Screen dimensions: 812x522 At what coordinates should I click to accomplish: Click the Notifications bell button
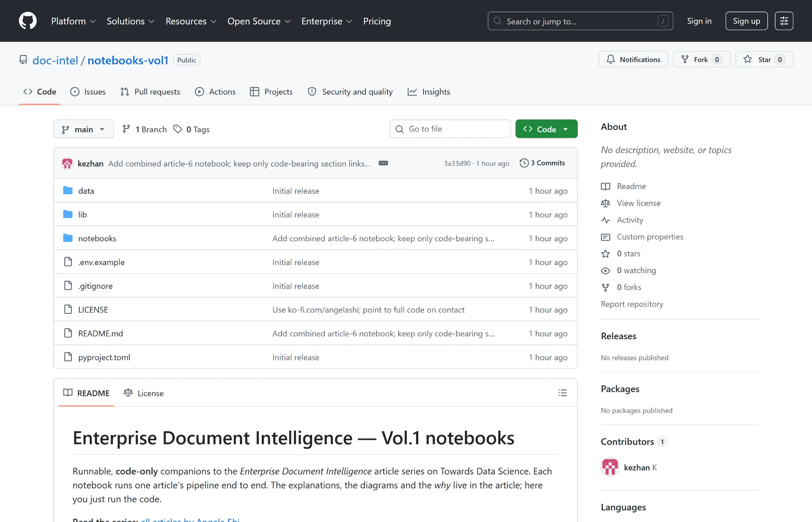pos(633,59)
